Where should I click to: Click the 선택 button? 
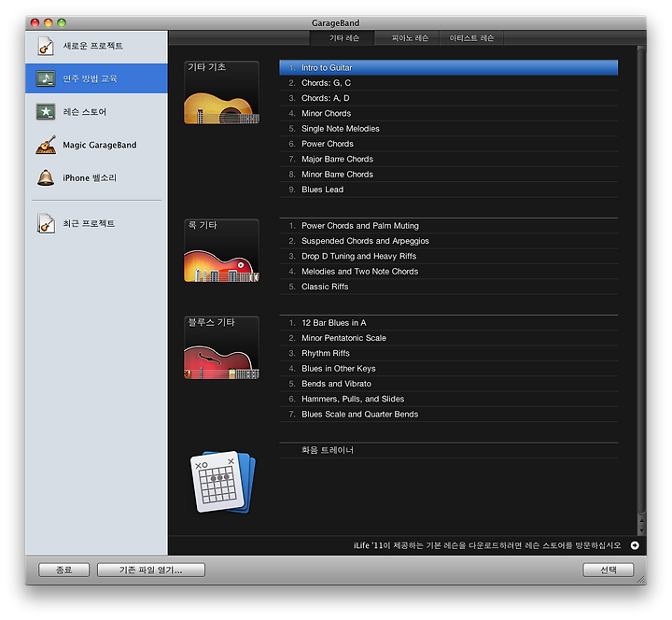(x=609, y=570)
